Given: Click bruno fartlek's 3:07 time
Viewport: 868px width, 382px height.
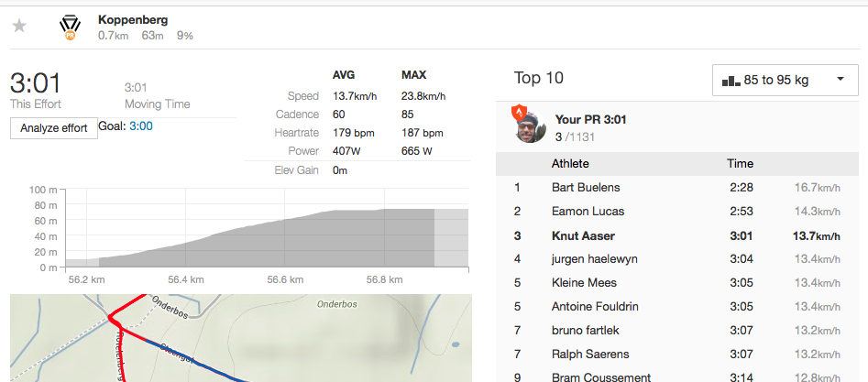Looking at the screenshot, I should pos(742,331).
